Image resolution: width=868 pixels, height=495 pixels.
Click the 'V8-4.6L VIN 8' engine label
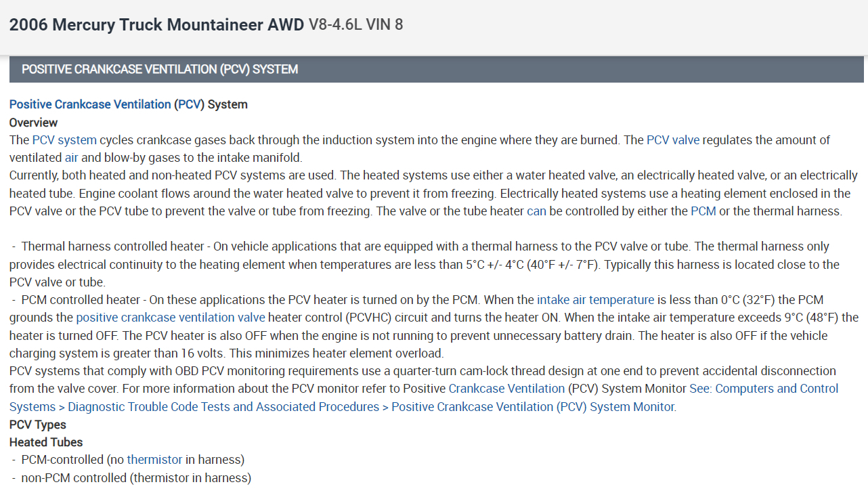click(x=355, y=25)
